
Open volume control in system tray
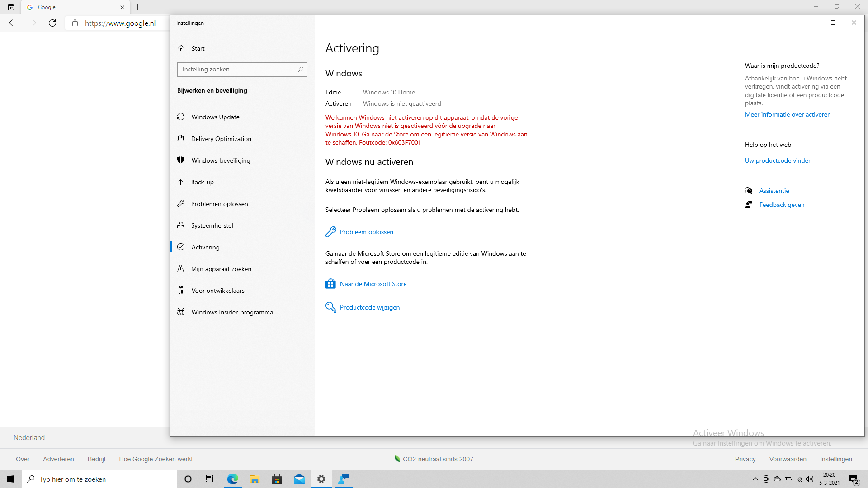(x=810, y=479)
